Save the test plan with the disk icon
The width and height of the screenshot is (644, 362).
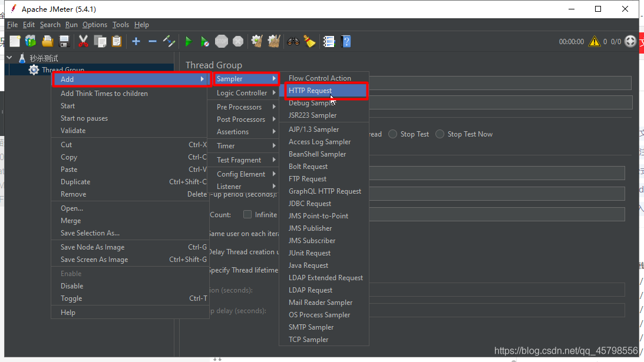point(64,41)
